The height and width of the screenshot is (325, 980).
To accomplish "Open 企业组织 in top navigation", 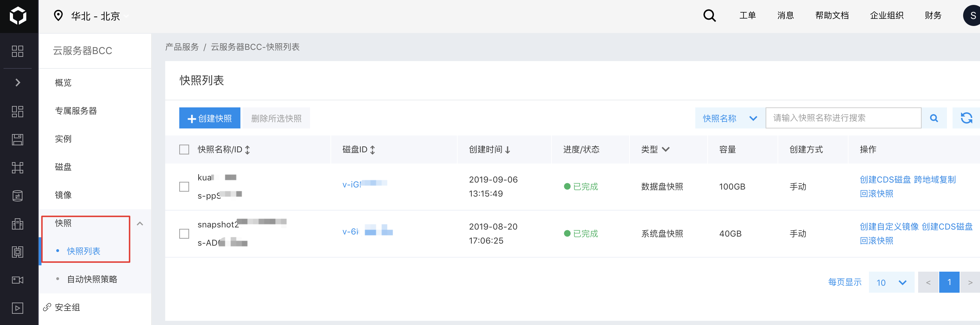I will pos(887,15).
